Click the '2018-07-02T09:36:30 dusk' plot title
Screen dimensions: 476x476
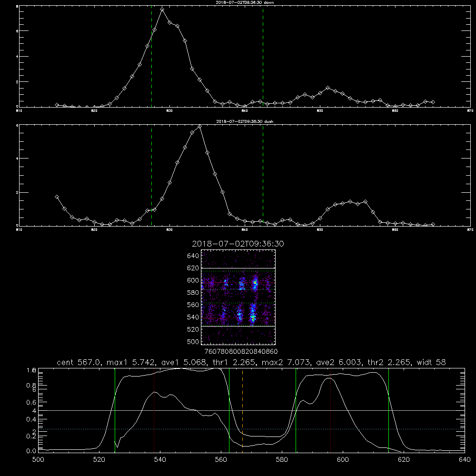pos(245,121)
